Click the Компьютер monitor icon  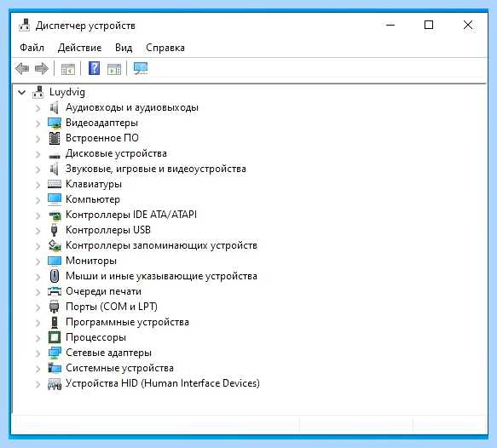55,199
